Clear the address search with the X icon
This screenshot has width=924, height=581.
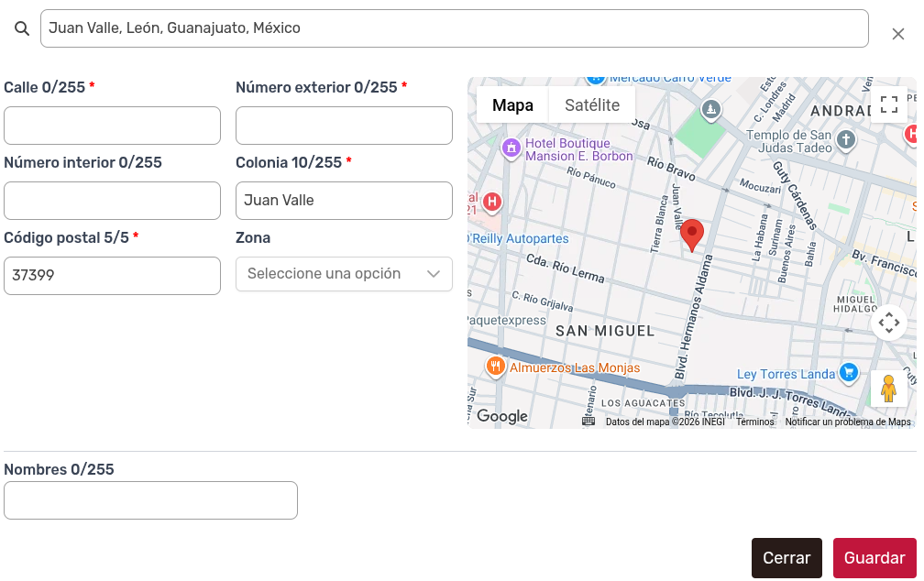click(897, 34)
